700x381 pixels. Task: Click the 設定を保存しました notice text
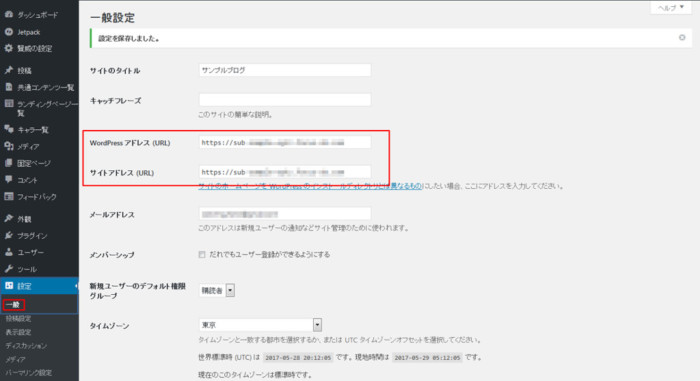129,38
